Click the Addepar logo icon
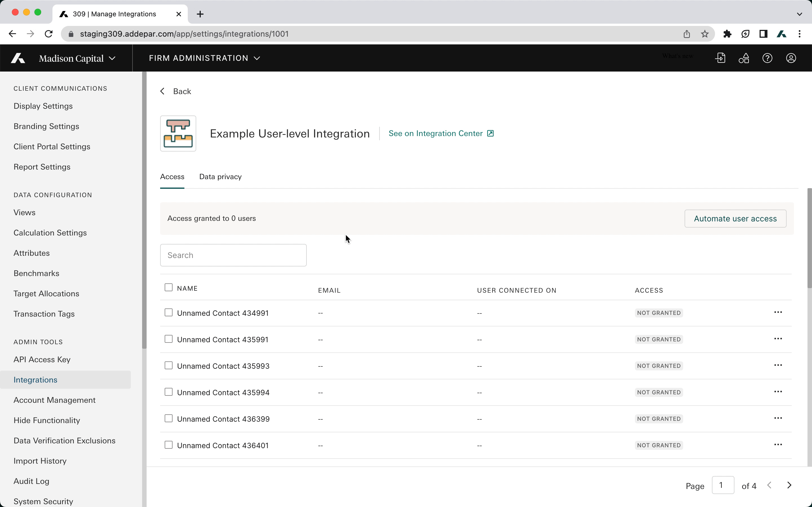812x507 pixels. click(18, 58)
